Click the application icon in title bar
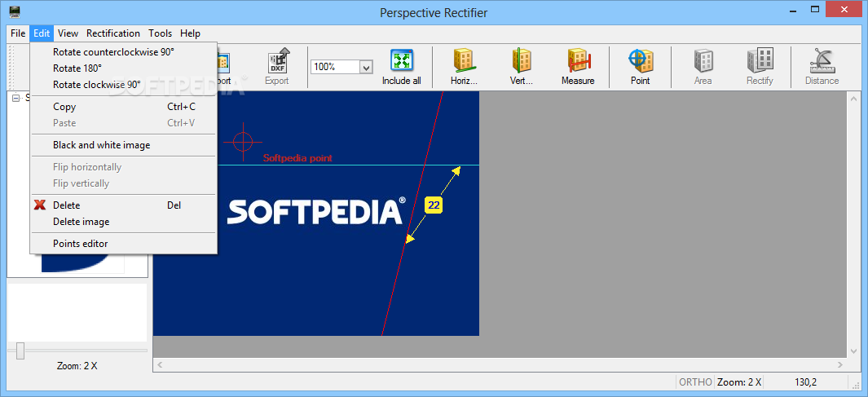Image resolution: width=868 pixels, height=397 pixels. point(15,12)
